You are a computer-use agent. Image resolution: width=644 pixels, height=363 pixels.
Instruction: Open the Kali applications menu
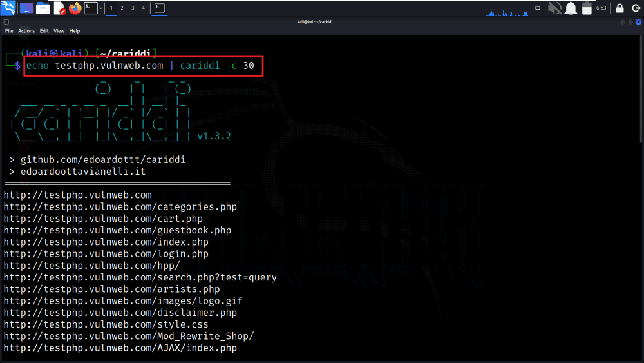click(8, 8)
